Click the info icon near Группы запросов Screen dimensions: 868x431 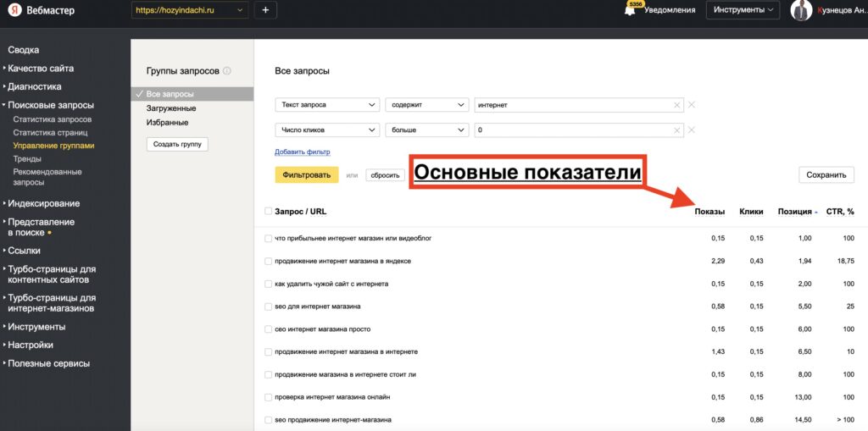click(227, 71)
